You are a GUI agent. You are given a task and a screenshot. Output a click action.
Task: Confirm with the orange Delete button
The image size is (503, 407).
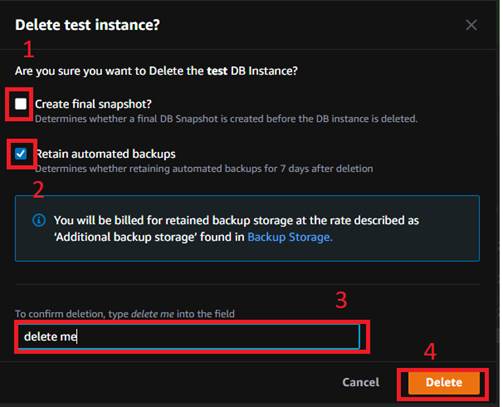[444, 382]
